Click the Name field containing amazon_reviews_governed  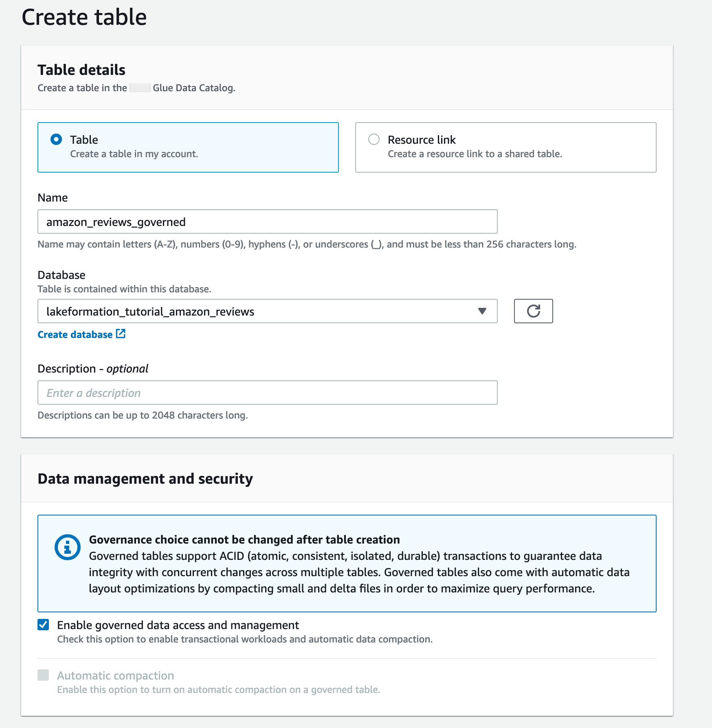pos(267,222)
